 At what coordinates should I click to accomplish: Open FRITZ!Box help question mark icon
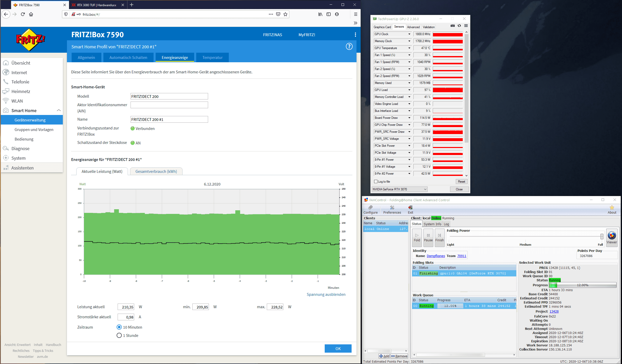[349, 47]
